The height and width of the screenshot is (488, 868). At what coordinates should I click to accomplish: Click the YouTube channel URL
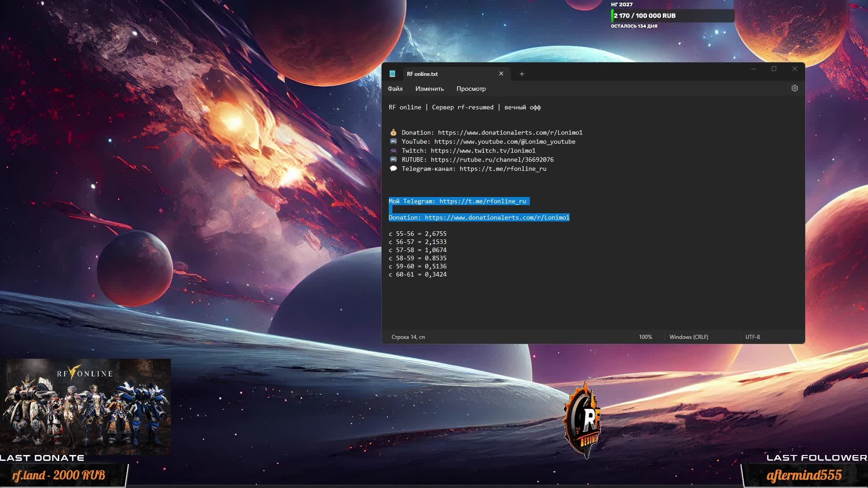click(x=505, y=141)
